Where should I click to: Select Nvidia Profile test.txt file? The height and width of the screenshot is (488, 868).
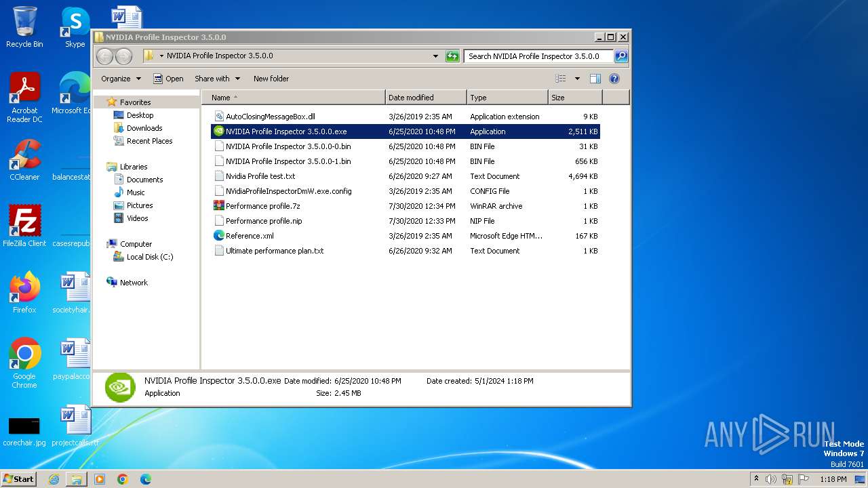pos(406,176)
